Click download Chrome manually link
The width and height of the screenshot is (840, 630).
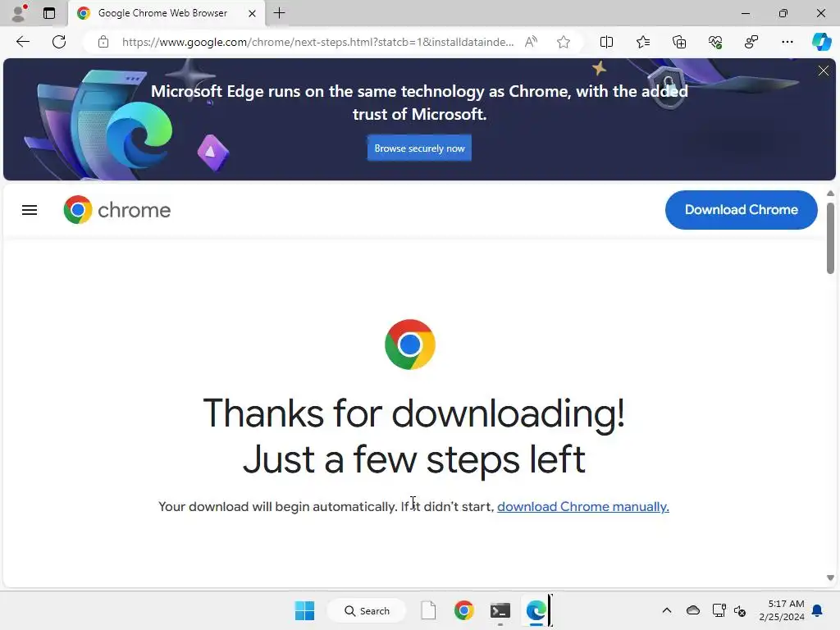point(583,507)
